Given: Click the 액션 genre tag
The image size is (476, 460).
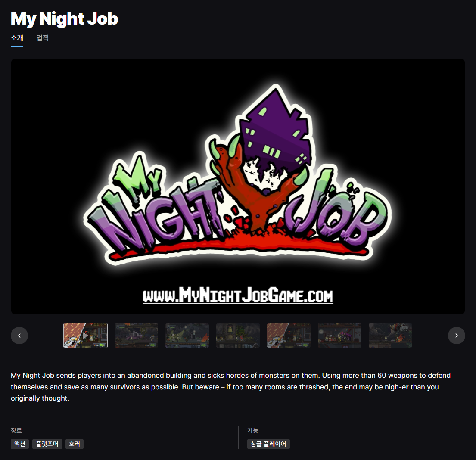Looking at the screenshot, I should pos(20,444).
